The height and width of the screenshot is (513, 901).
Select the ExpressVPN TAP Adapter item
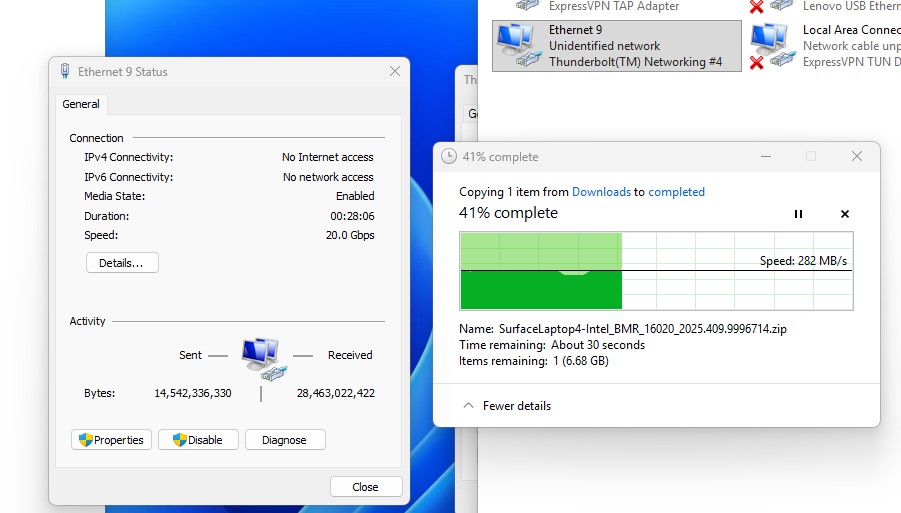coord(613,6)
